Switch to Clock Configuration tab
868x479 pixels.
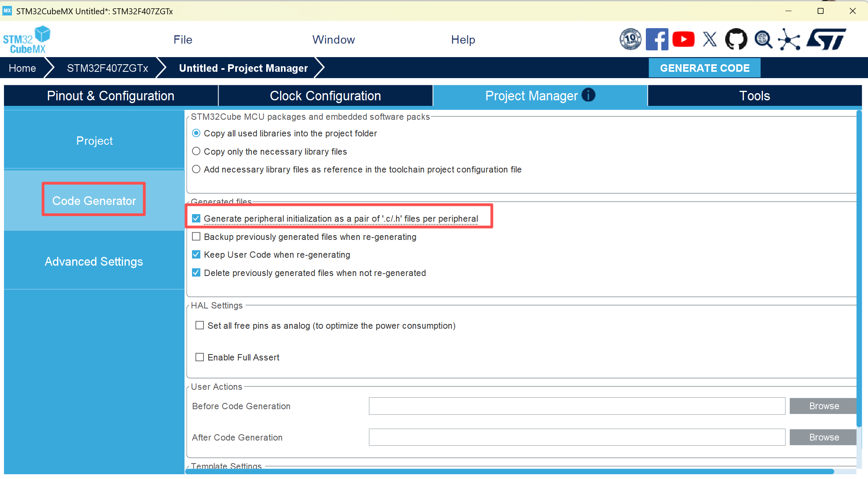click(x=325, y=96)
